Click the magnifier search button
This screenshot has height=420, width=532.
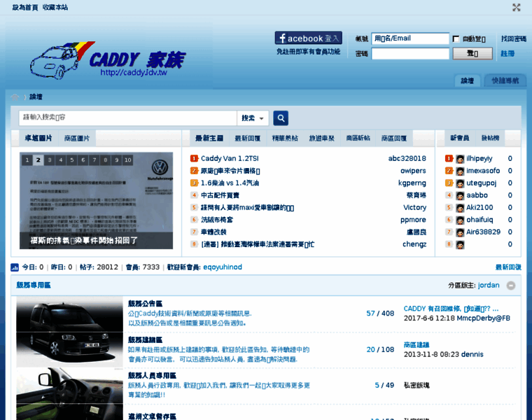(281, 118)
